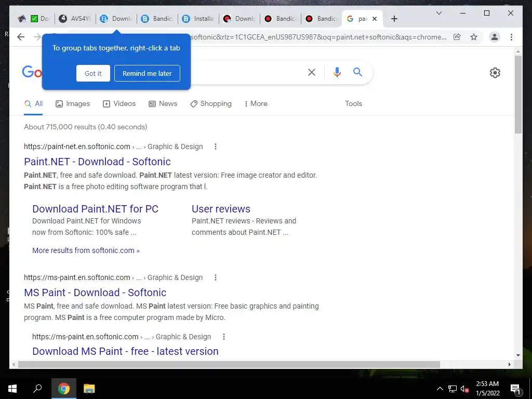Image resolution: width=532 pixels, height=399 pixels.
Task: Select the Videos search filter
Action: pyautogui.click(x=119, y=104)
